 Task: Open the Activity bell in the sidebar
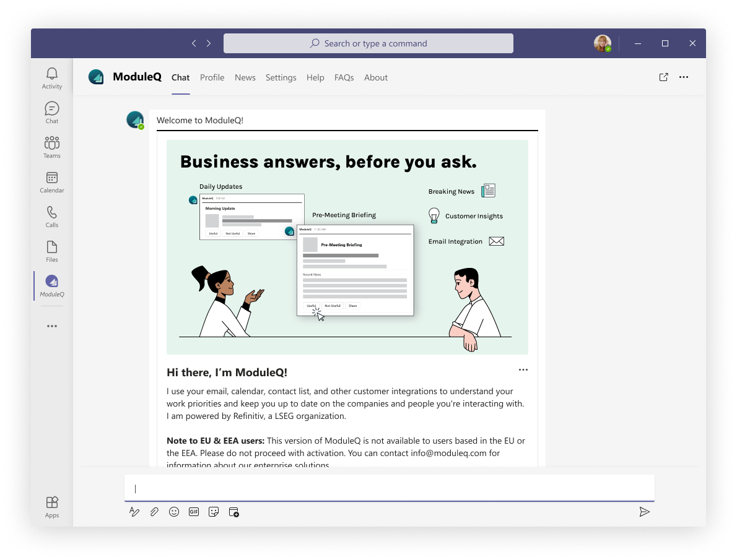[51, 78]
